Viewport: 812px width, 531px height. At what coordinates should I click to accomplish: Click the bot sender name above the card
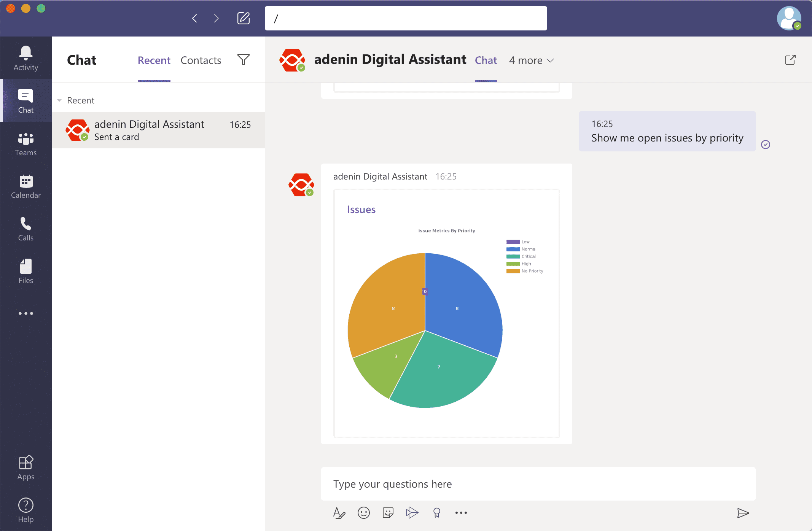pos(380,176)
